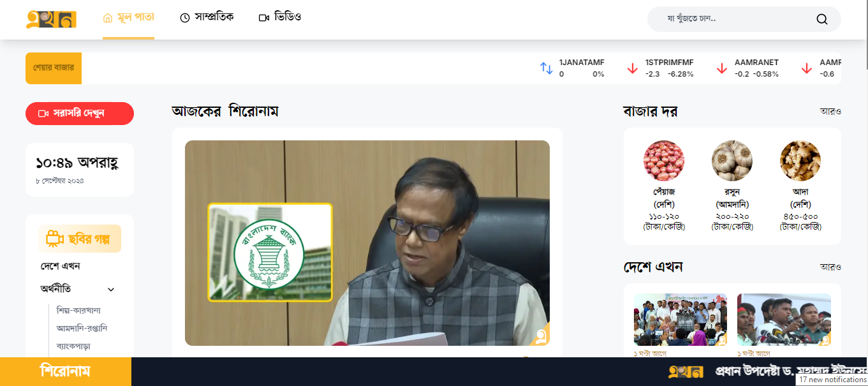This screenshot has width=868, height=386.
Task: Click the search field যা খুঁজতে চান
Action: click(733, 19)
